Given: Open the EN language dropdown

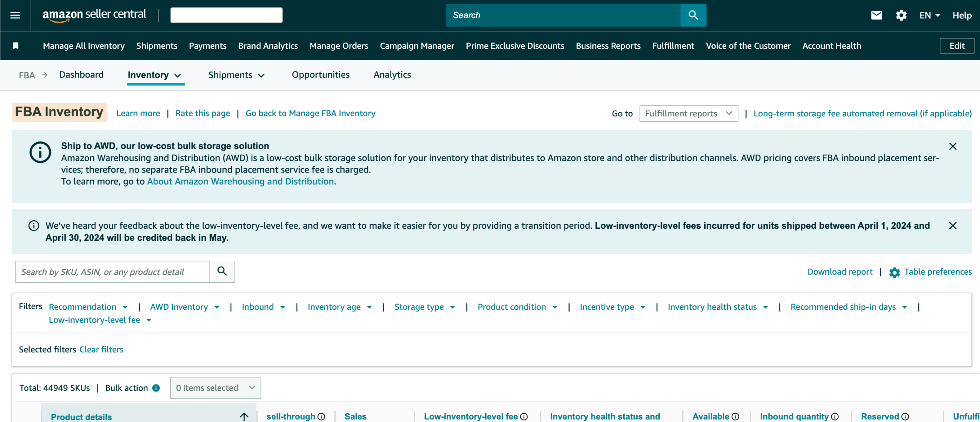Looking at the screenshot, I should pos(930,15).
